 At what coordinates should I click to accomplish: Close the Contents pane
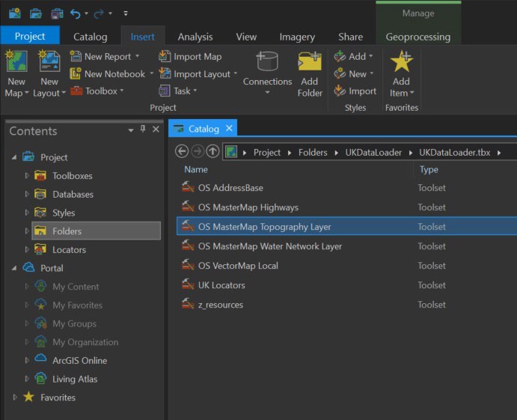tap(156, 130)
